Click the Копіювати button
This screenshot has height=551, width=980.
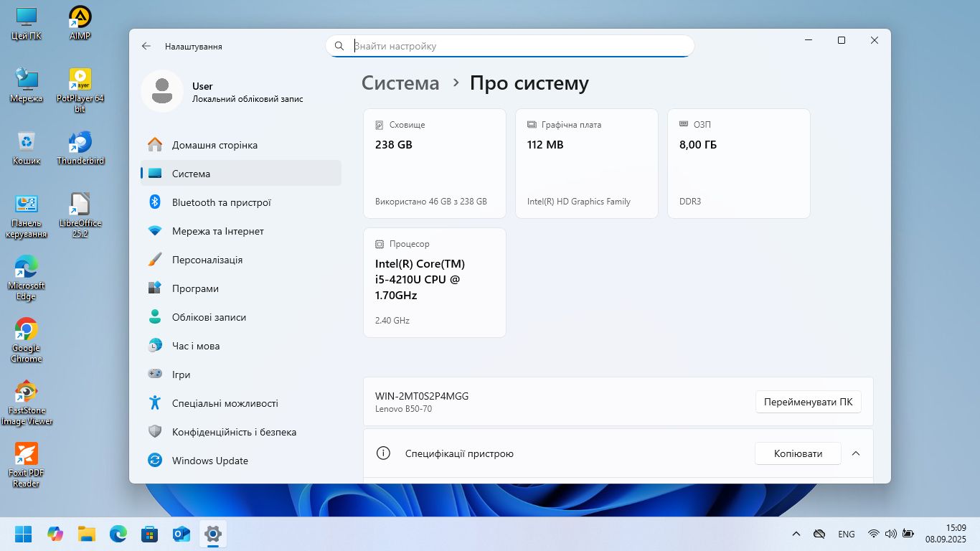798,453
